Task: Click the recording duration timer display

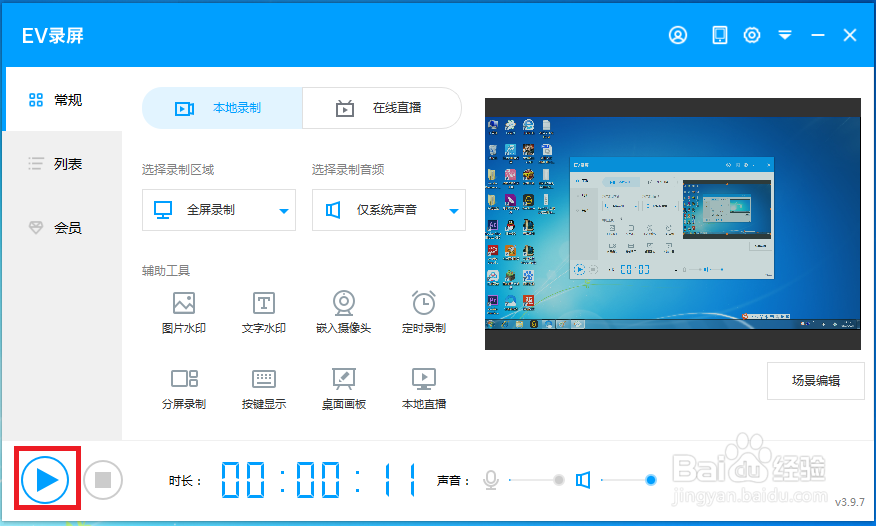Action: pos(319,480)
